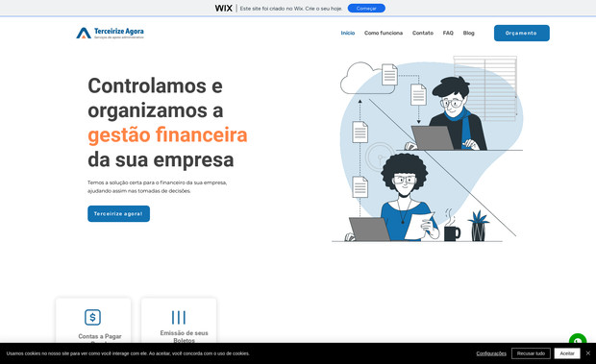
Task: Open cookie Configurações link
Action: tap(491, 353)
